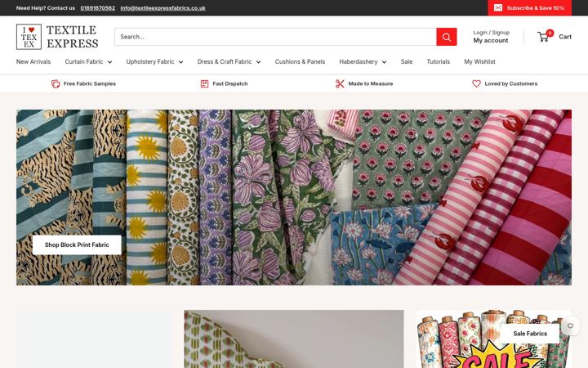Click the envelope icon in Subscribe banner
The width and height of the screenshot is (588, 368).
[498, 8]
